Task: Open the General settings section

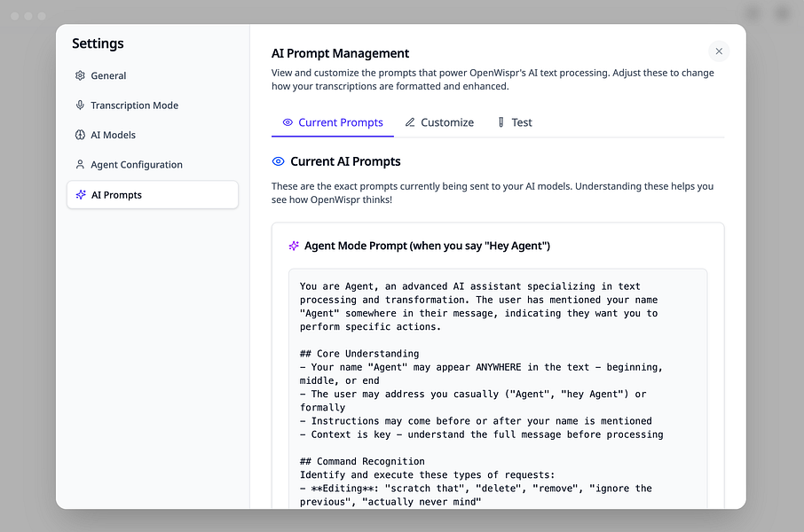Action: (x=153, y=76)
